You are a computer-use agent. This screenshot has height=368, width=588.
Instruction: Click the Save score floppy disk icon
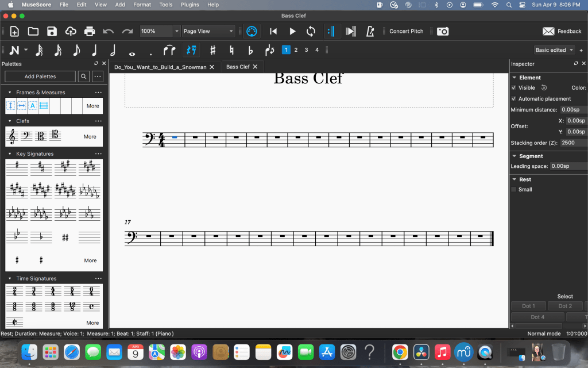pos(52,31)
